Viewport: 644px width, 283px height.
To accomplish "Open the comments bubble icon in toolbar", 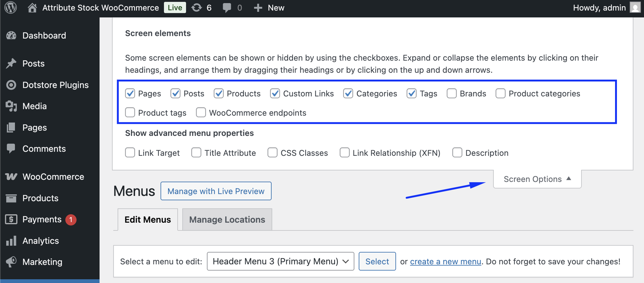I will point(227,8).
